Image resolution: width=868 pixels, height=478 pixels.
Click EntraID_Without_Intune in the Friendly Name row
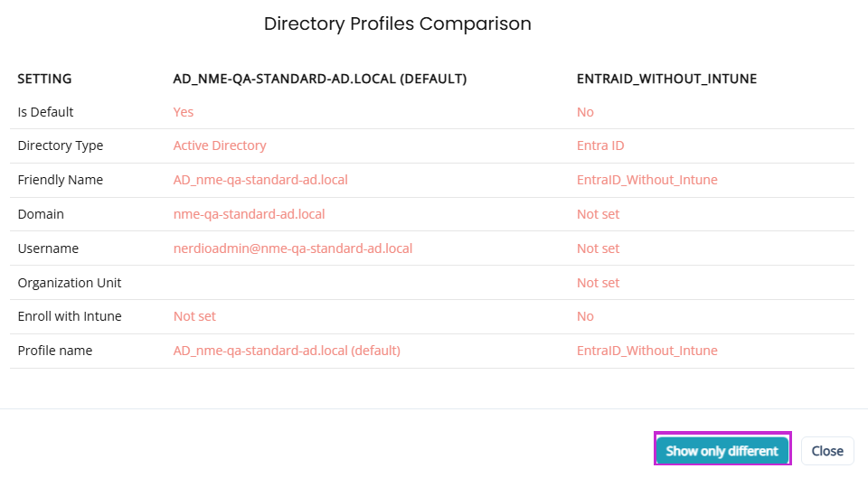tap(646, 179)
